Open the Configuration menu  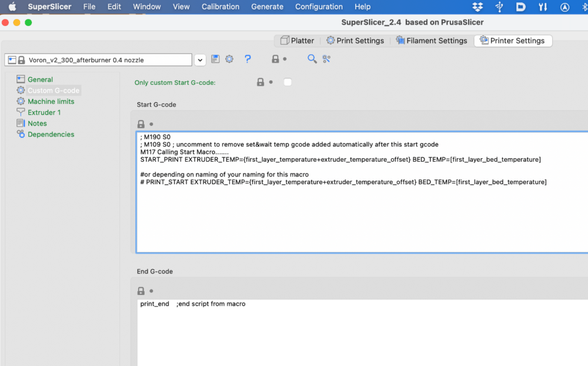pos(319,6)
